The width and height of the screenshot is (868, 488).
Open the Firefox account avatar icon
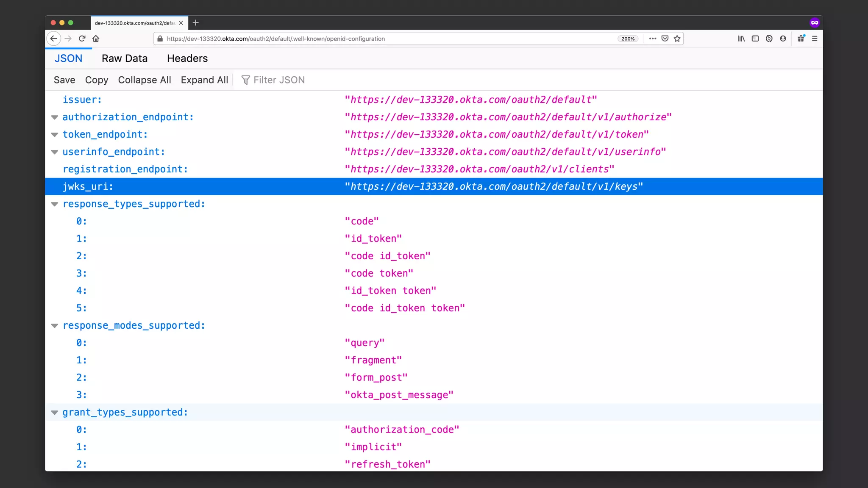click(783, 39)
